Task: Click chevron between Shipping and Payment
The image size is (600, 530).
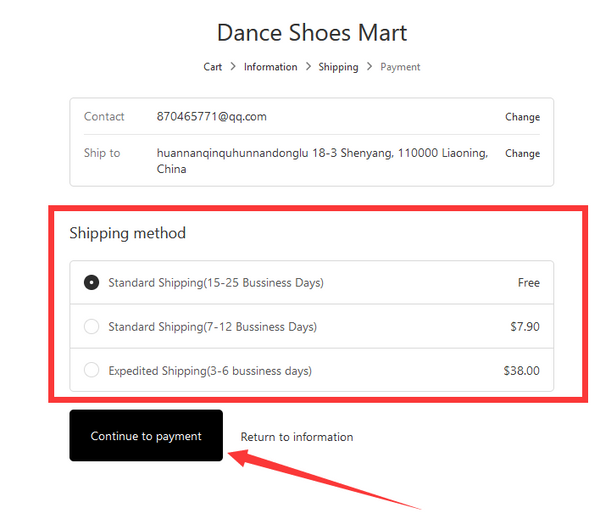Action: pos(369,67)
